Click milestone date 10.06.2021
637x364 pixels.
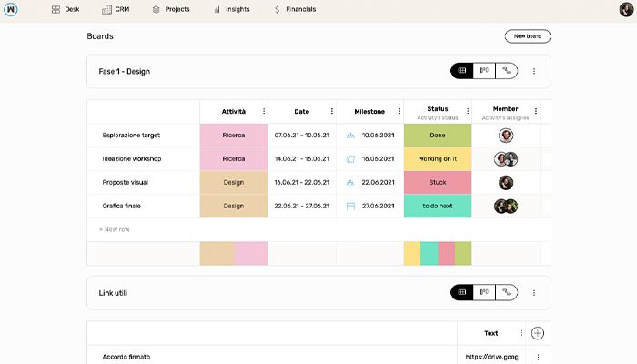click(378, 136)
